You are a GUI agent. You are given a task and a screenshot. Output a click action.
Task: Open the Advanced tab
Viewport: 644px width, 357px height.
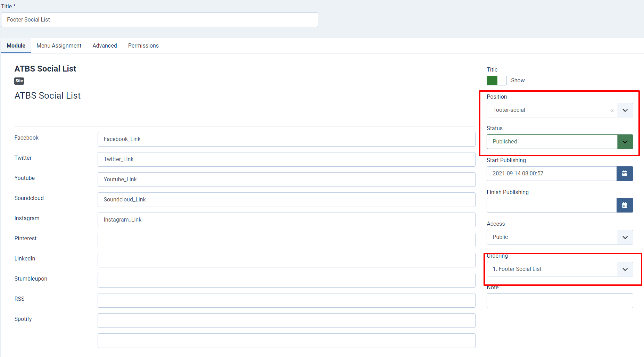(105, 46)
